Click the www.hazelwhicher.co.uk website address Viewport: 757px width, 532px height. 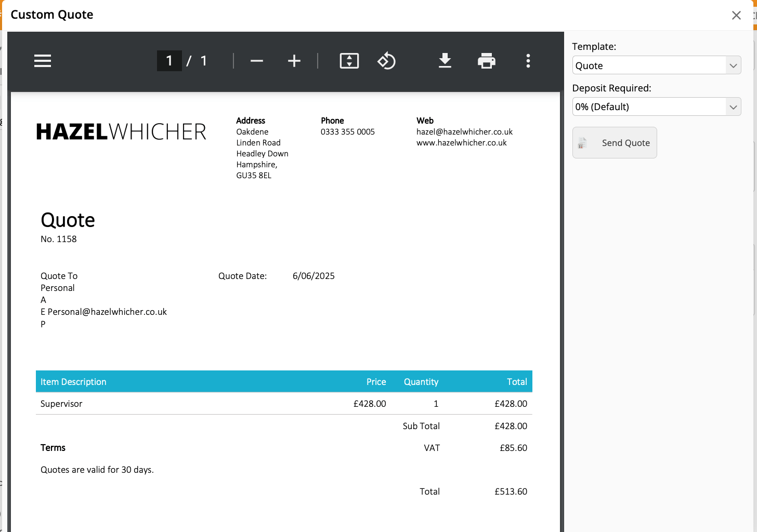(461, 143)
